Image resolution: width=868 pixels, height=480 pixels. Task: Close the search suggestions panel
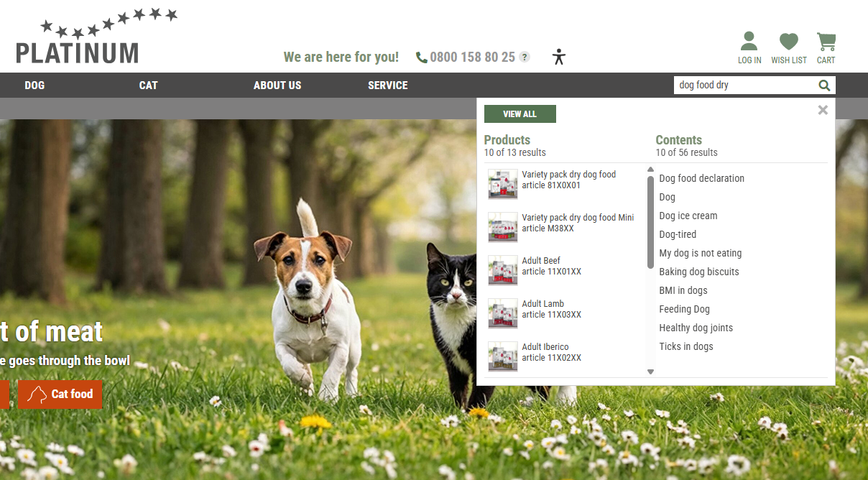823,110
